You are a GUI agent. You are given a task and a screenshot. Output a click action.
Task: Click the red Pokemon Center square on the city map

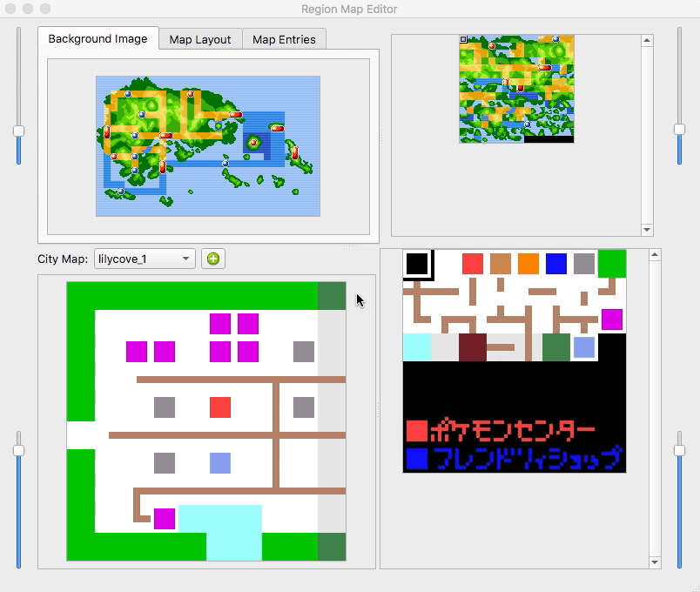[220, 407]
